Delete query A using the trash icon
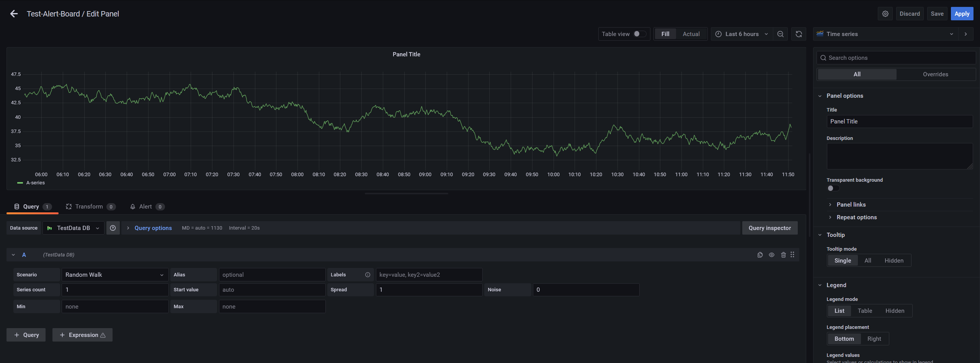The width and height of the screenshot is (980, 363). coord(783,255)
